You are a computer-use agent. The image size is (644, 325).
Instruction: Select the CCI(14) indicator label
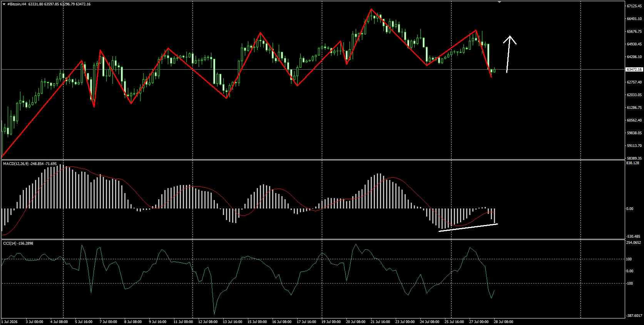point(10,243)
